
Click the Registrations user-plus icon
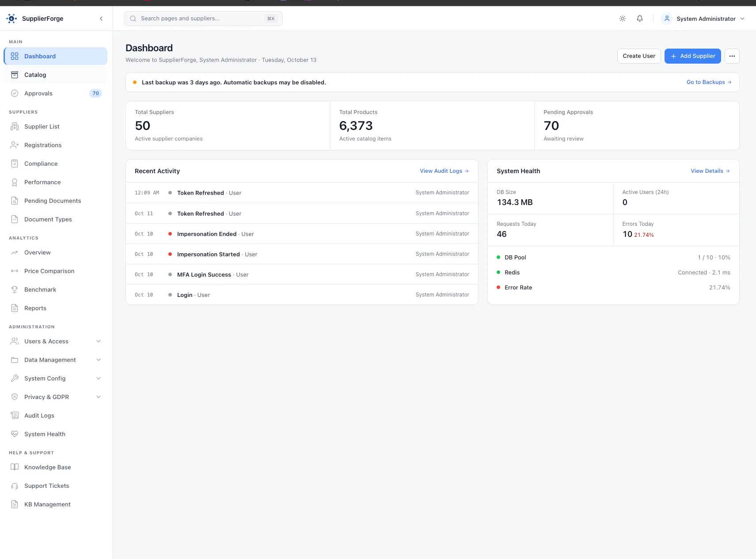pos(15,145)
